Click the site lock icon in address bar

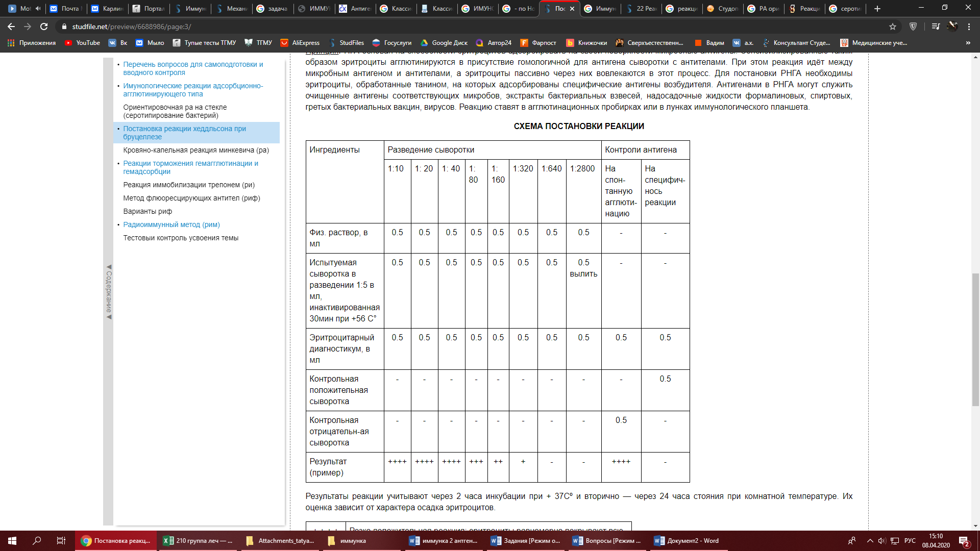tap(64, 27)
